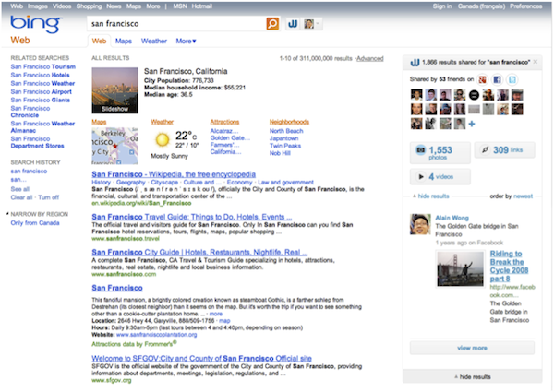Image resolution: width=554 pixels, height=392 pixels.
Task: Change sort order by clicking newest
Action: (524, 196)
